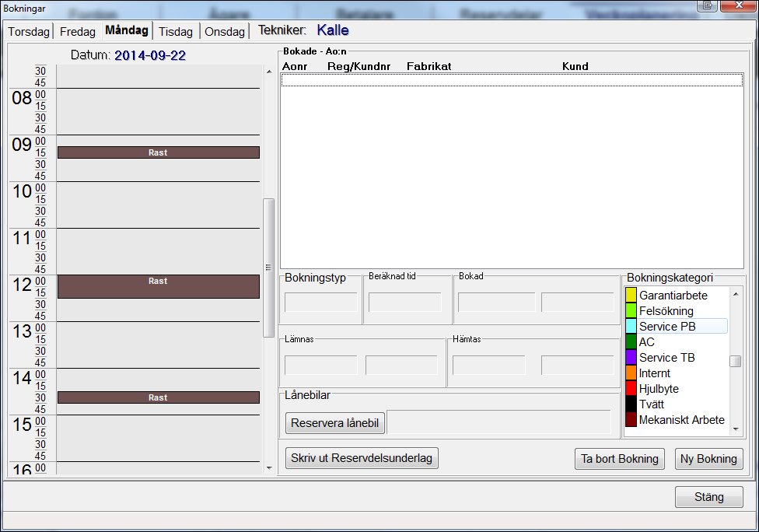Viewport: 759px width, 532px height.
Task: Click category list scroll up arrow
Action: tap(736, 294)
